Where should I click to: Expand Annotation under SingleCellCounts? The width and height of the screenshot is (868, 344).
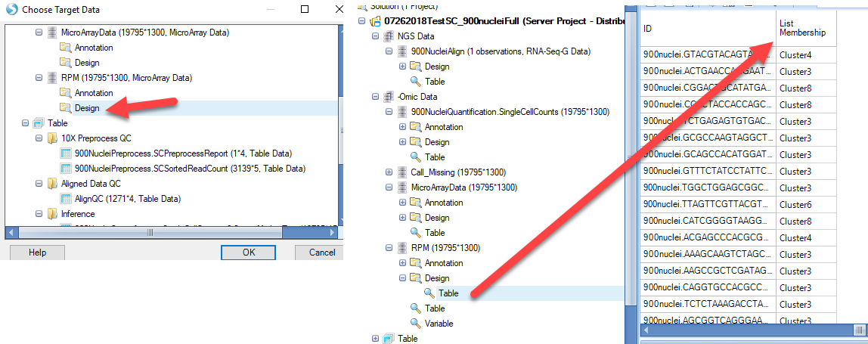402,127
